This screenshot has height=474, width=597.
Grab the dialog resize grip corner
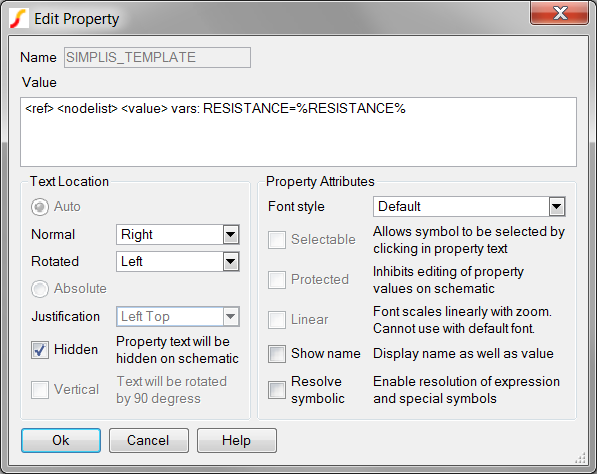581,458
